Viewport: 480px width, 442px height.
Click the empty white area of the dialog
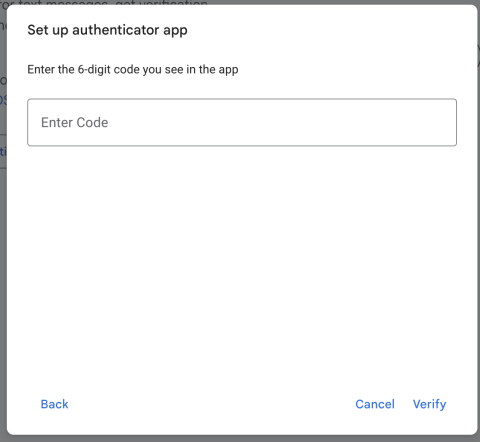point(242,267)
